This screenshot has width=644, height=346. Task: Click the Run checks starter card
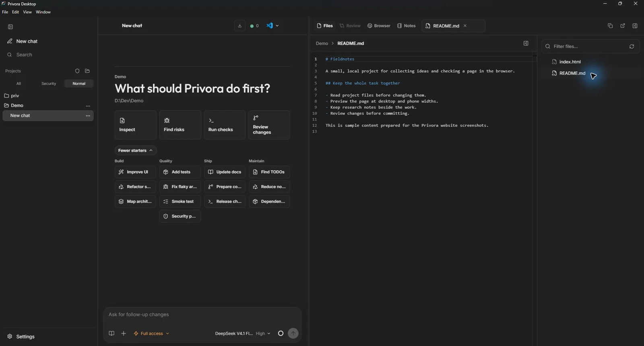coord(225,125)
